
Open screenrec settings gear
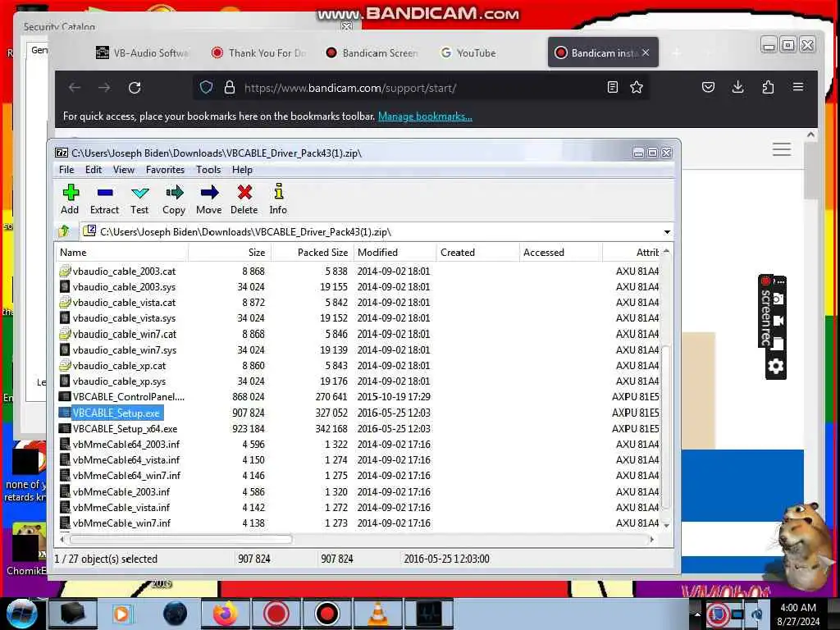776,367
